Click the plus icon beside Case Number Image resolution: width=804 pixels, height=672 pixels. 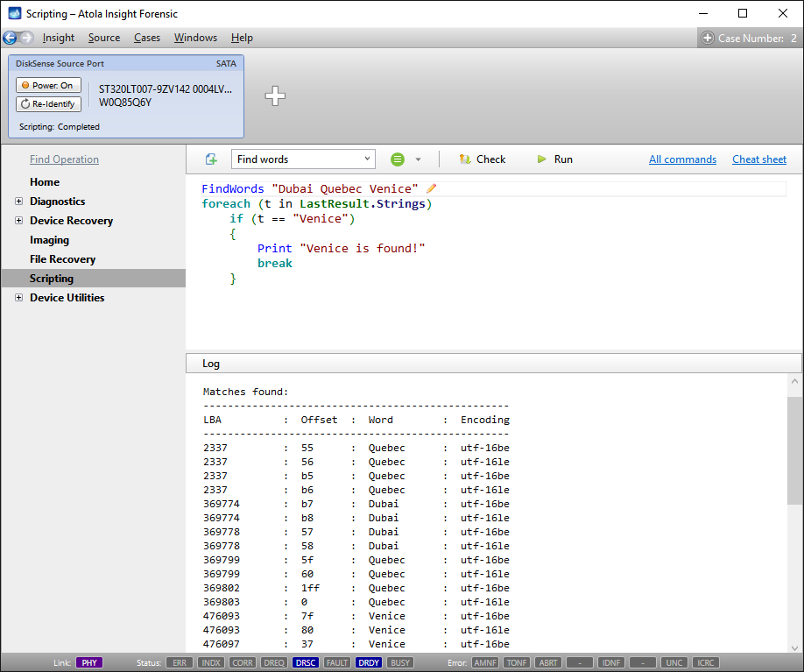(708, 38)
